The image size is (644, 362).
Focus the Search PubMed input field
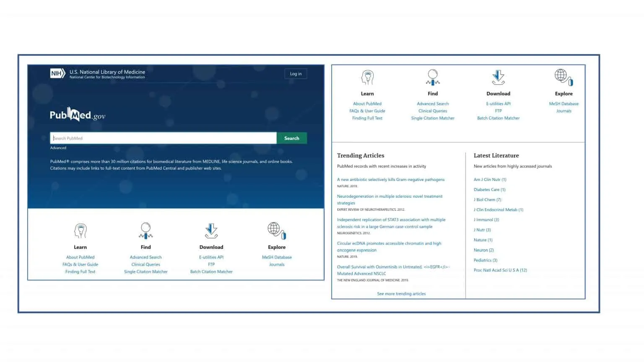163,138
